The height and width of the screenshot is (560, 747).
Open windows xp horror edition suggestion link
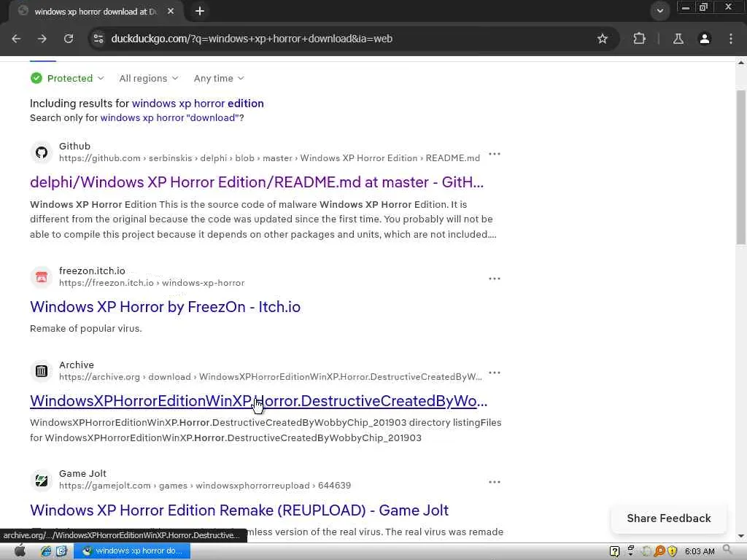pyautogui.click(x=198, y=104)
